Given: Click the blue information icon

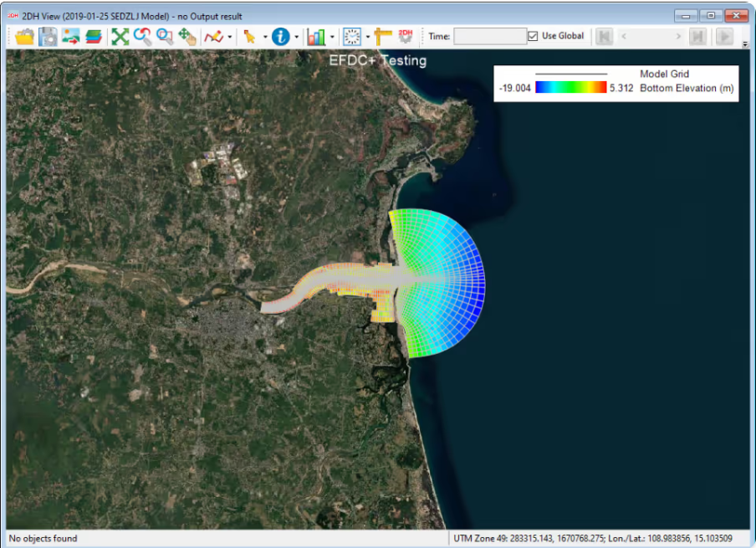Looking at the screenshot, I should tap(281, 37).
